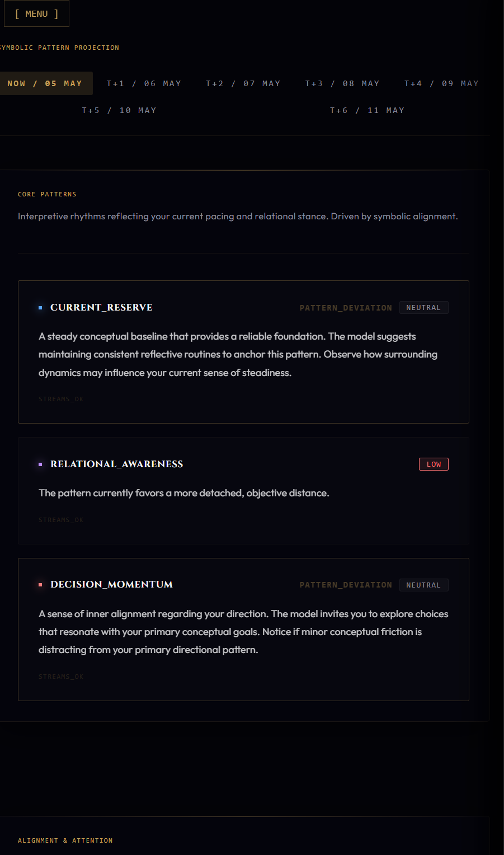Select the NOW / 05 MAY tab
504x855 pixels.
tap(45, 83)
